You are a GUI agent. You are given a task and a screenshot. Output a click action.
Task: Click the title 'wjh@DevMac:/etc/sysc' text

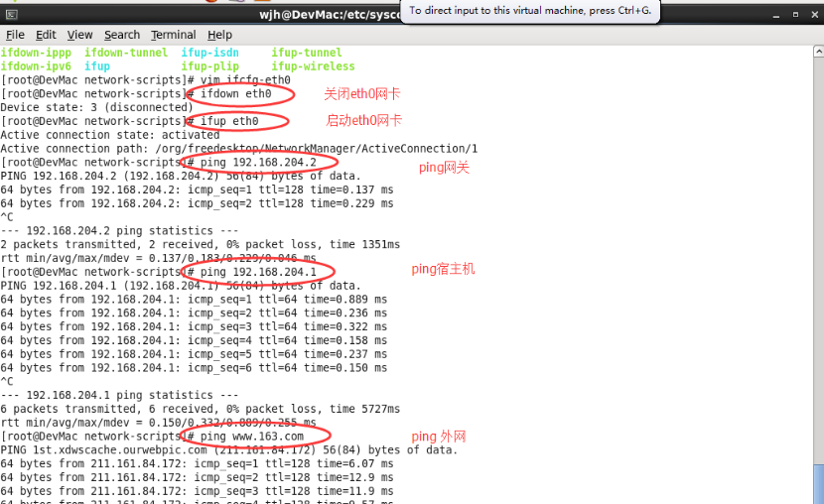click(330, 15)
